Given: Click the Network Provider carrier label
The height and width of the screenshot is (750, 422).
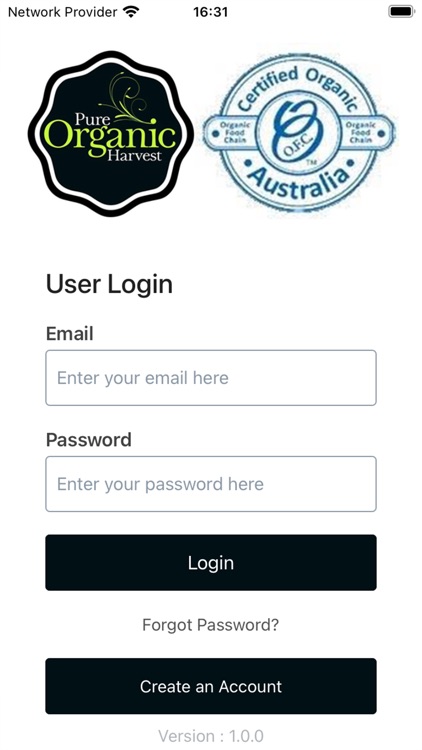Looking at the screenshot, I should (x=63, y=12).
